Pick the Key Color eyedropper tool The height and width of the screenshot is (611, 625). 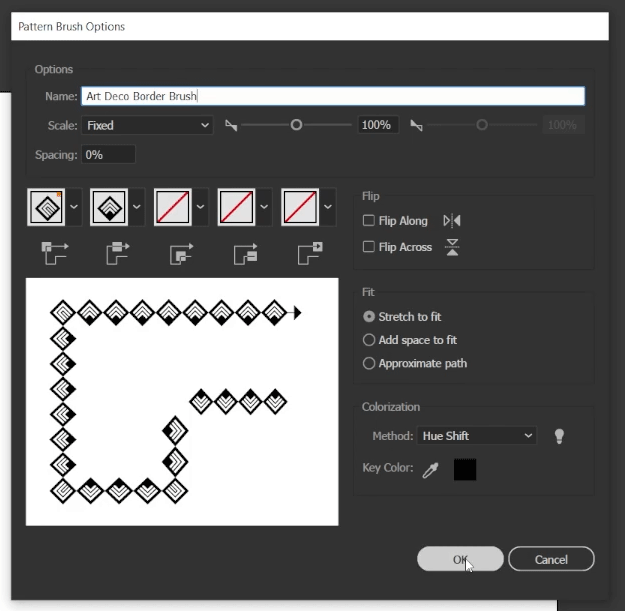point(430,469)
